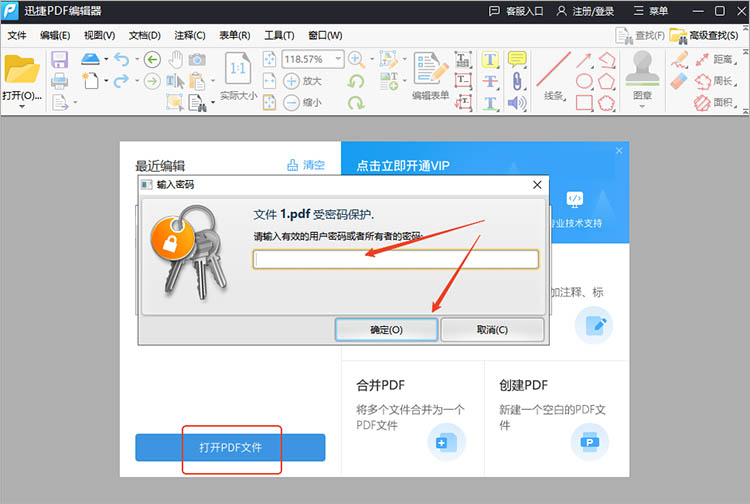The width and height of the screenshot is (750, 504).
Task: Open the 工具(T) menu
Action: pyautogui.click(x=279, y=35)
